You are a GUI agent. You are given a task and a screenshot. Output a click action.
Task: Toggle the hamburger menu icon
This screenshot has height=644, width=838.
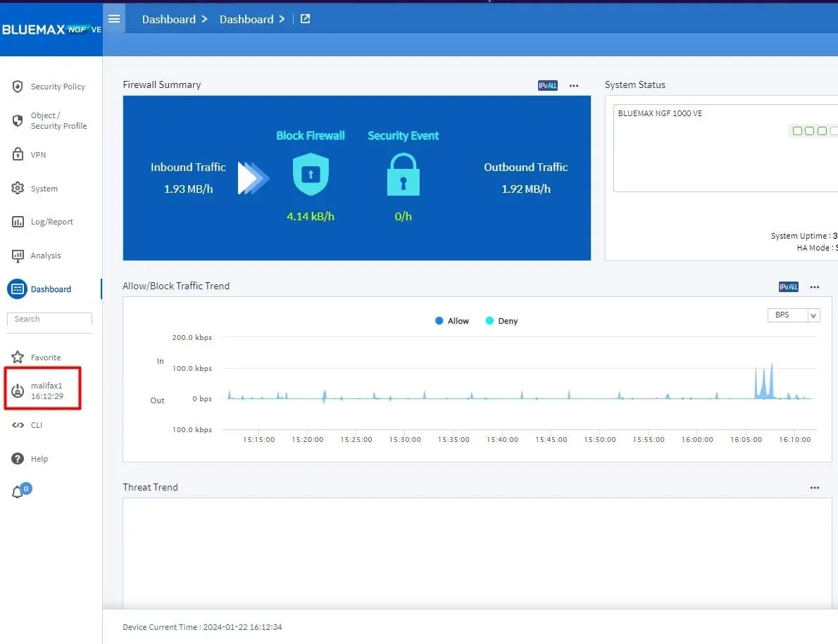(114, 19)
